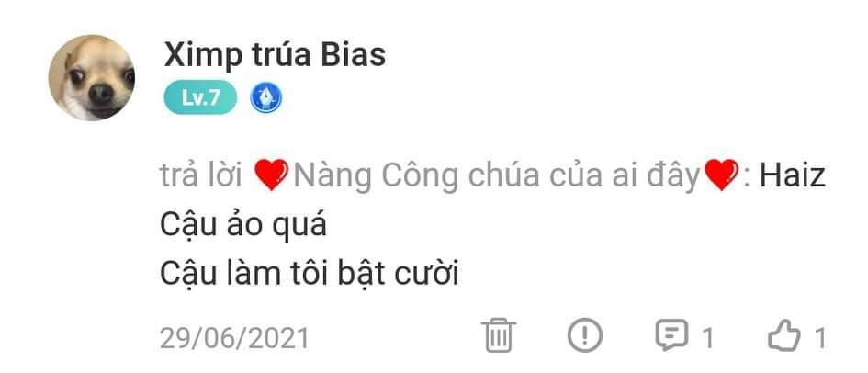Report comment via exclamation circle icon
Screen dimensions: 868x373
pos(585,335)
